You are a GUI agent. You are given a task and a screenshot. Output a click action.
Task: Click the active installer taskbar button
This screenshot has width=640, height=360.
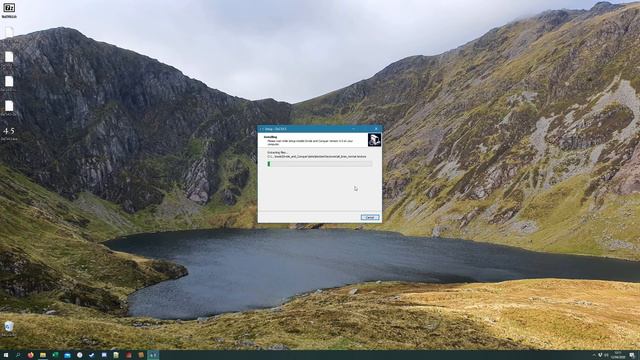(153, 355)
